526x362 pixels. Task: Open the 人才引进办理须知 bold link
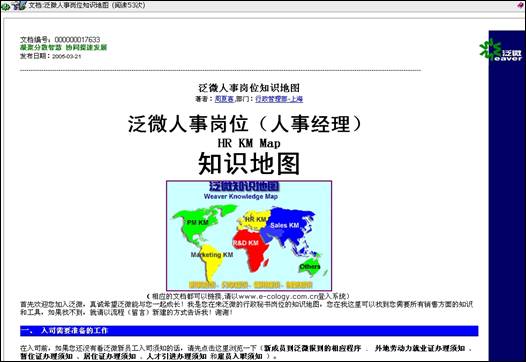coord(176,356)
